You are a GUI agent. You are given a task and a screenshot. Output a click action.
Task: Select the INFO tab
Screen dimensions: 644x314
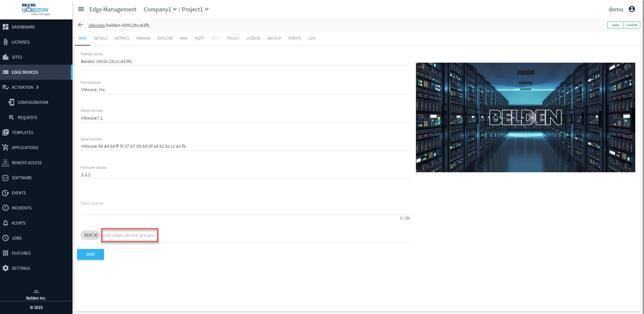[x=83, y=38]
